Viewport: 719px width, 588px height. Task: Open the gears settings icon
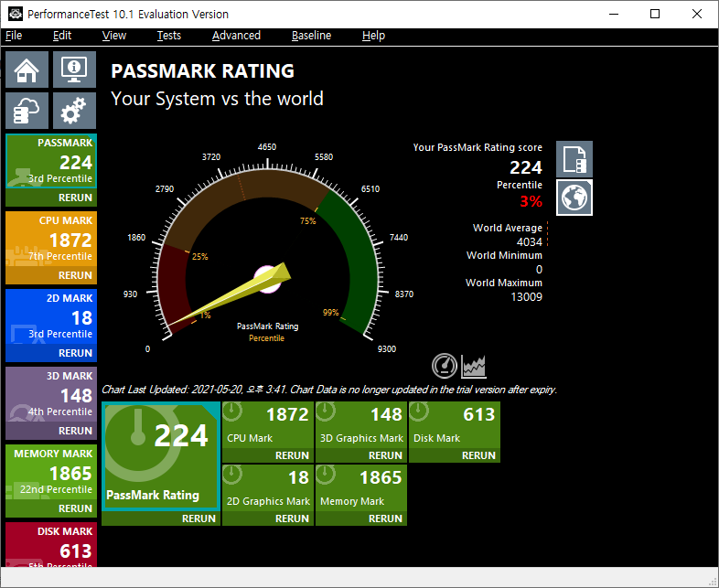(x=74, y=111)
